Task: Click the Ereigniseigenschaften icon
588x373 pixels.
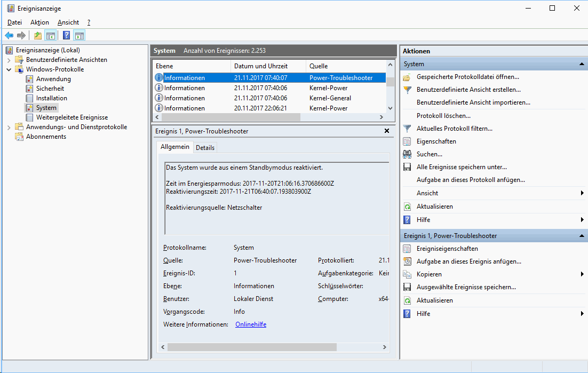Action: click(x=407, y=249)
